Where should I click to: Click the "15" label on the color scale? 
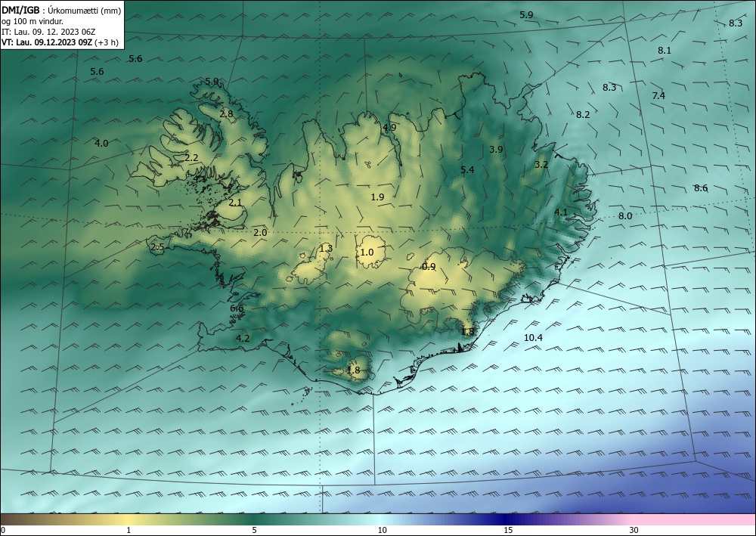(x=508, y=530)
